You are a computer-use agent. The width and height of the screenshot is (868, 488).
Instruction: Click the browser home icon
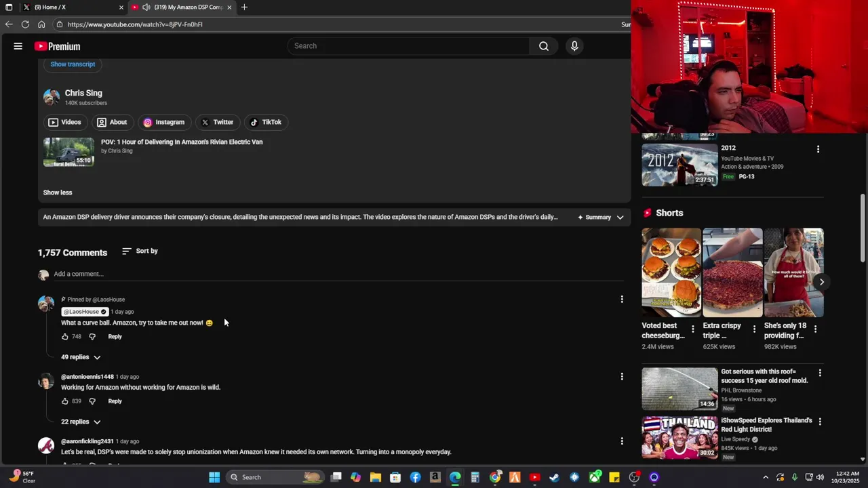pyautogui.click(x=41, y=24)
